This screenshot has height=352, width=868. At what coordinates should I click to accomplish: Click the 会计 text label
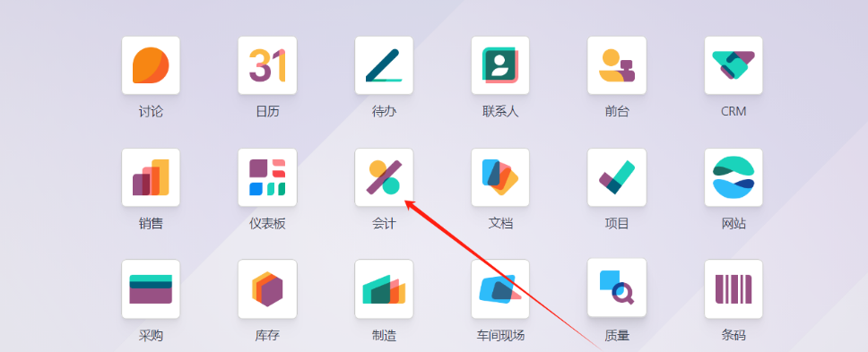384,224
